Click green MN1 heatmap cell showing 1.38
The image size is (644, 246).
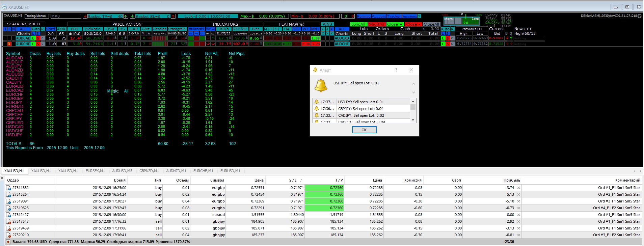tap(315, 38)
